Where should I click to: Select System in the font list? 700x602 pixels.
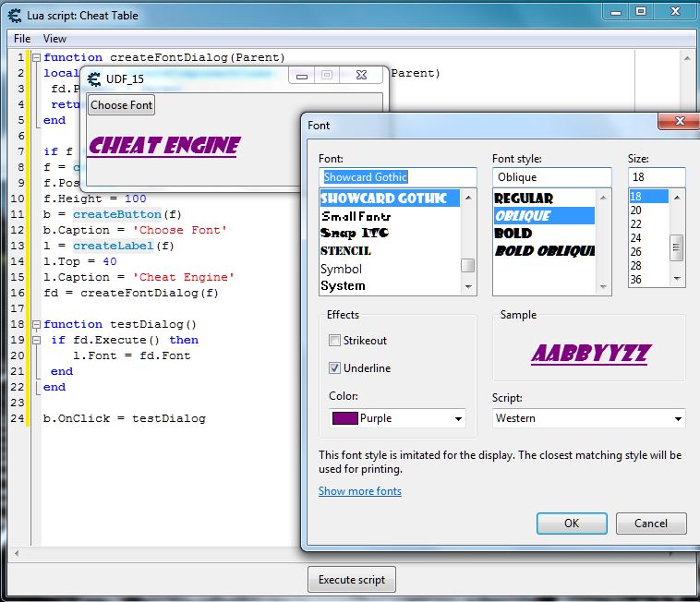pos(390,285)
